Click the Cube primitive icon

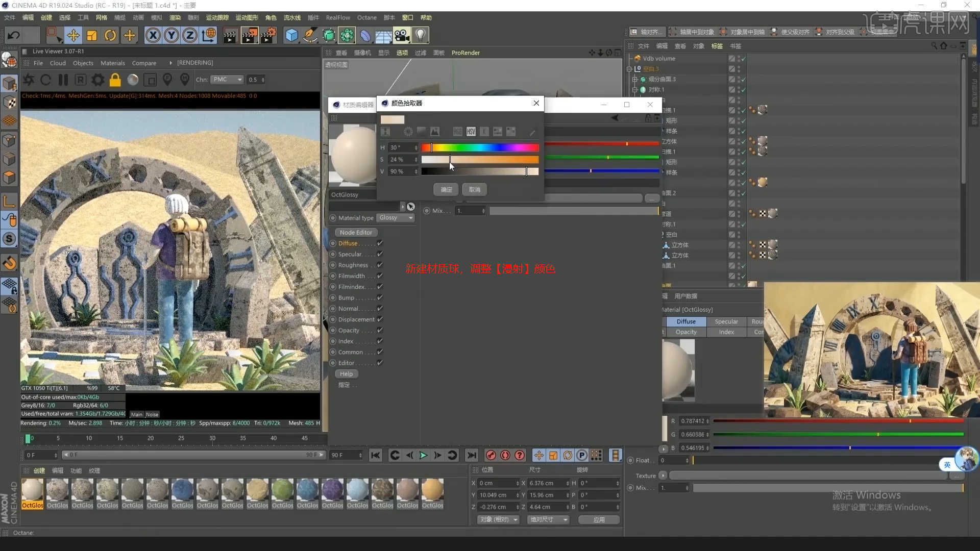pos(291,35)
